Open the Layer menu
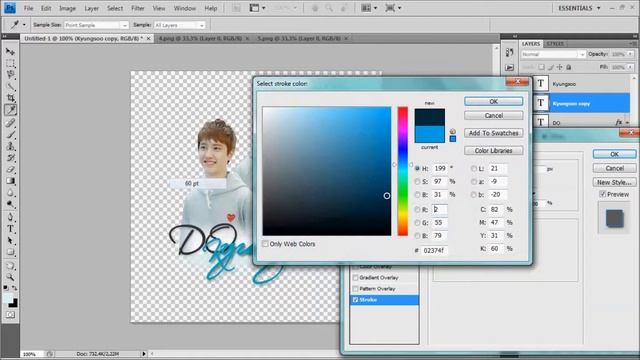This screenshot has width=640, height=360. [x=91, y=8]
